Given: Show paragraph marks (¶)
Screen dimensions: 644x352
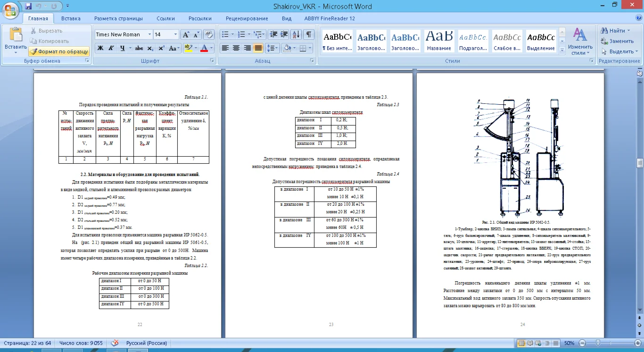Looking at the screenshot, I should click(x=309, y=34).
